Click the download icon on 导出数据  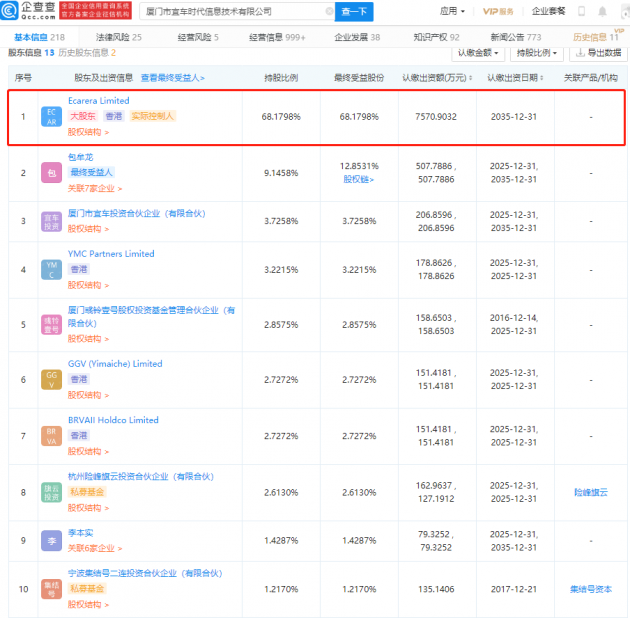pyautogui.click(x=580, y=52)
